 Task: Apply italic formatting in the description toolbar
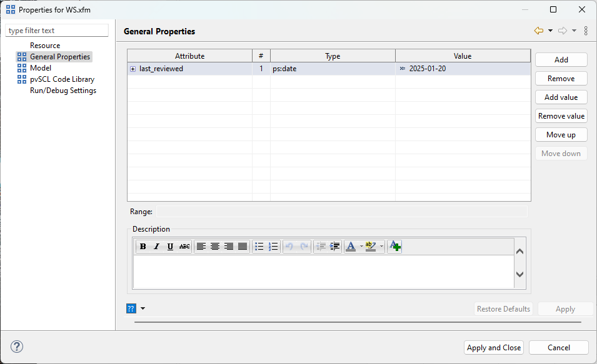click(x=156, y=246)
